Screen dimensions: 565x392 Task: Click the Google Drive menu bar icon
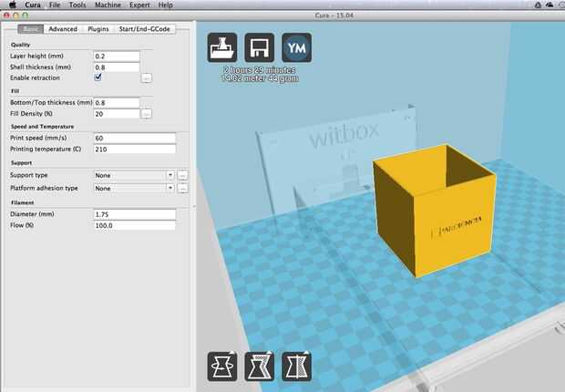pos(538,5)
